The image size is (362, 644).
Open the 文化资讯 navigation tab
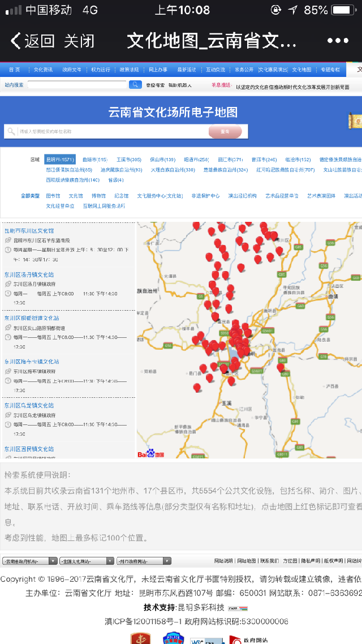pos(43,70)
